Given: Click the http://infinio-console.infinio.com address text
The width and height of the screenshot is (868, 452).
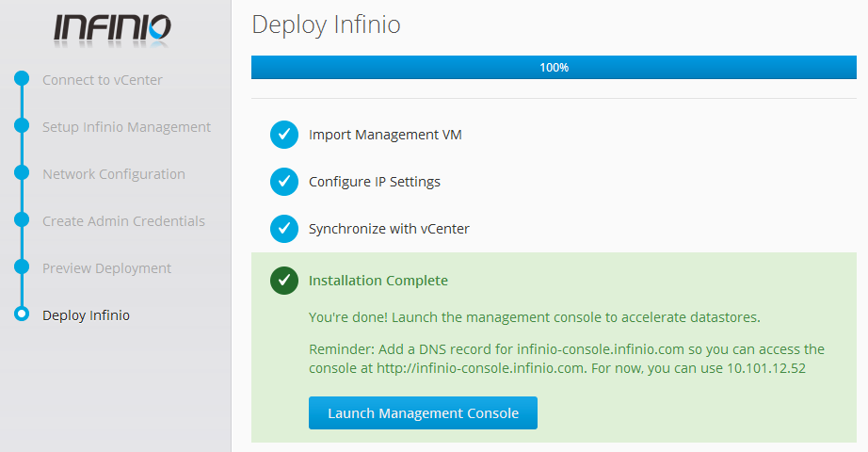Looking at the screenshot, I should pos(480,368).
